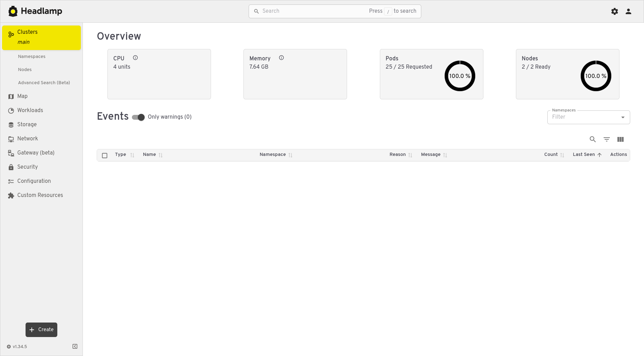Viewport: 644px width, 356px height.
Task: Sort events by the Type column
Action: pyautogui.click(x=133, y=155)
